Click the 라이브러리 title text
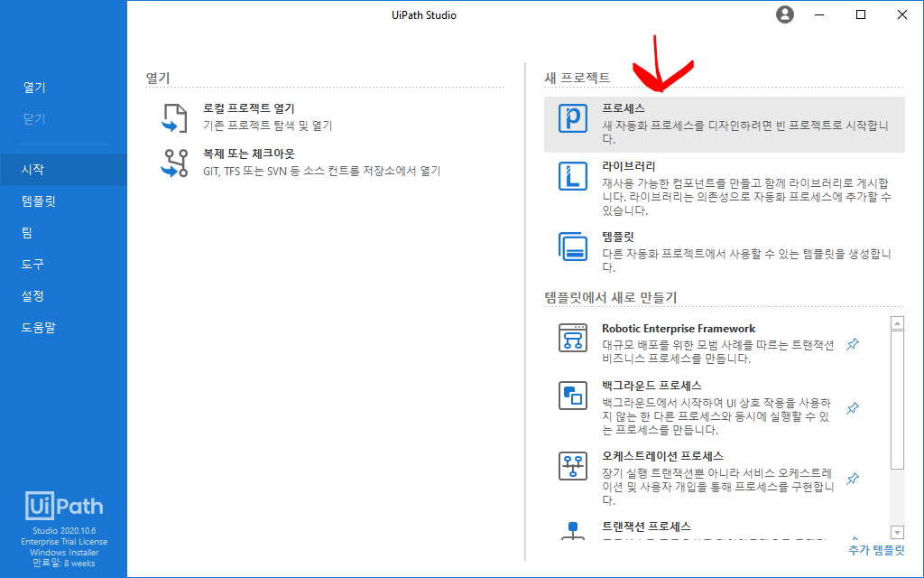Viewport: 924px width, 578px height. tap(628, 166)
